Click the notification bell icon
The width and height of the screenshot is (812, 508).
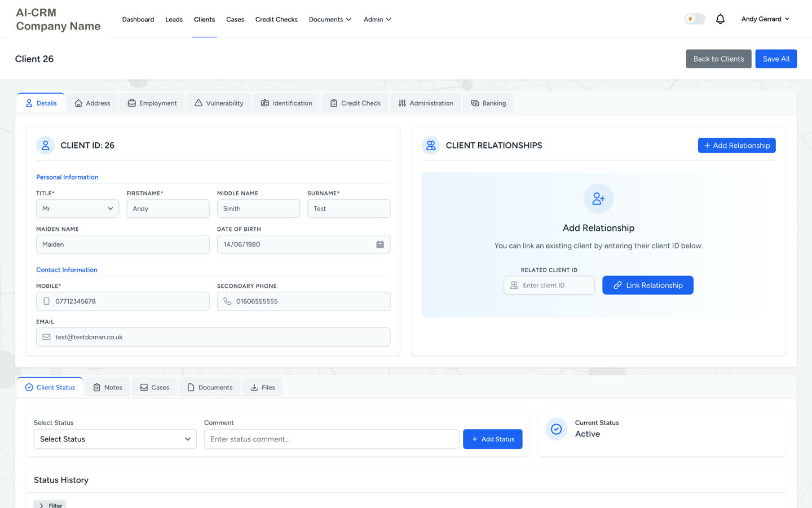click(720, 19)
